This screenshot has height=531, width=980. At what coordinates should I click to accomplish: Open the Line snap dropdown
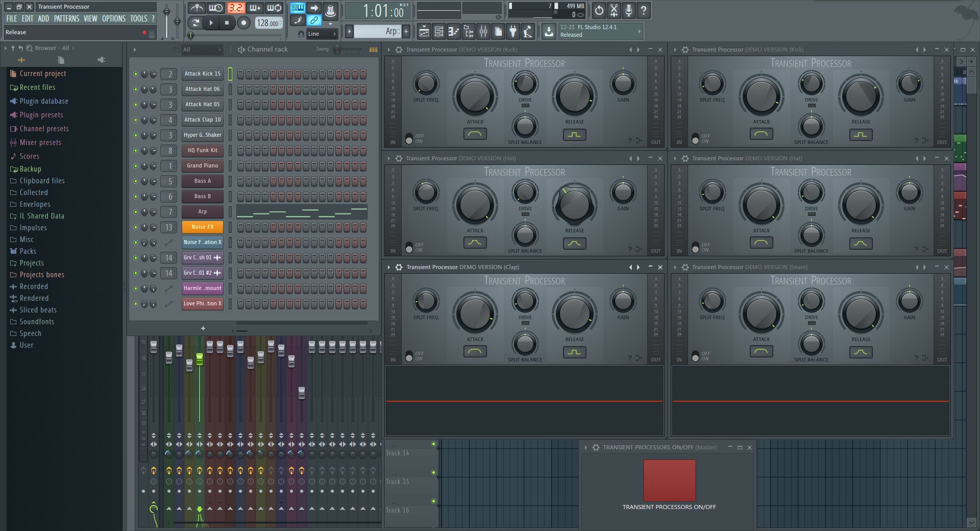pyautogui.click(x=322, y=34)
